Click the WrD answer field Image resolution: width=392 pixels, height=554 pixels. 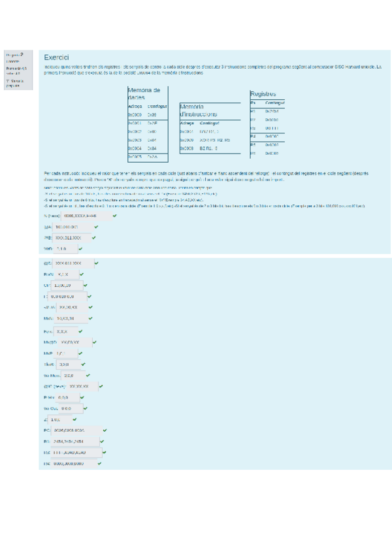coord(65,249)
